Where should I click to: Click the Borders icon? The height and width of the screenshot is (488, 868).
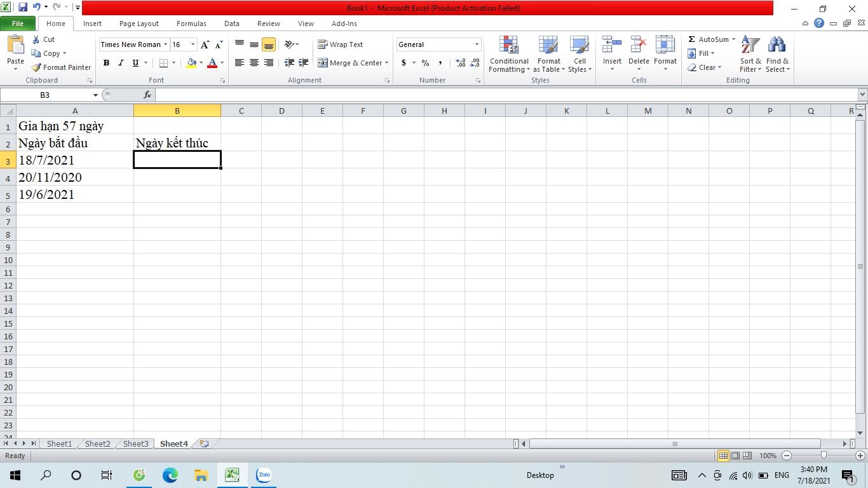click(163, 63)
